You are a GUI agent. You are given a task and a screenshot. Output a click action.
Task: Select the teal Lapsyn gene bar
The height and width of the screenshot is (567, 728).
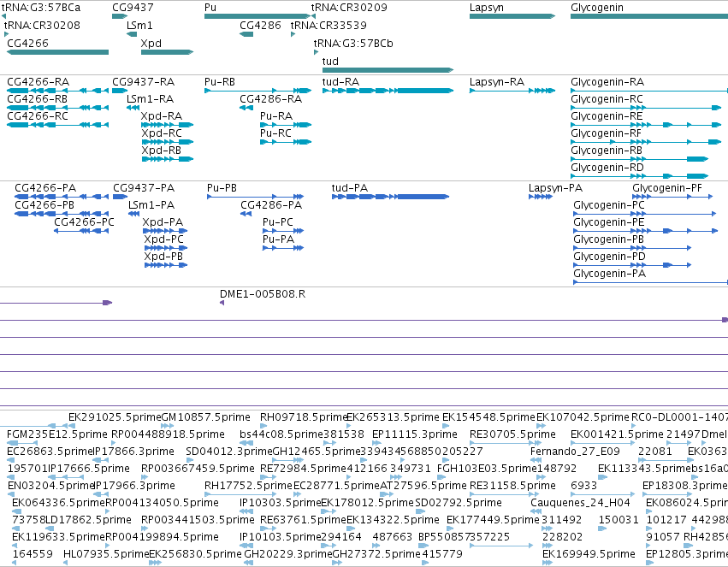pyautogui.click(x=512, y=16)
